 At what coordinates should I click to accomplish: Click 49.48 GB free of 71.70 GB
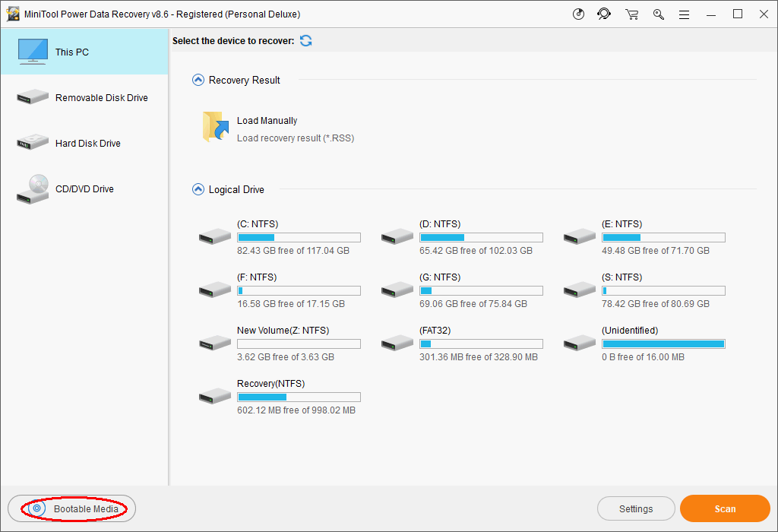[656, 251]
